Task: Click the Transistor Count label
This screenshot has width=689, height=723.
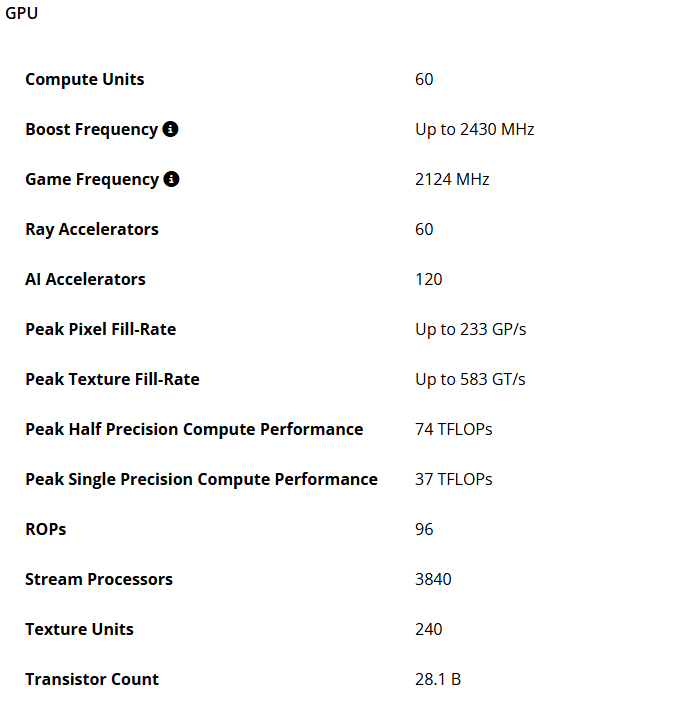Action: point(92,679)
